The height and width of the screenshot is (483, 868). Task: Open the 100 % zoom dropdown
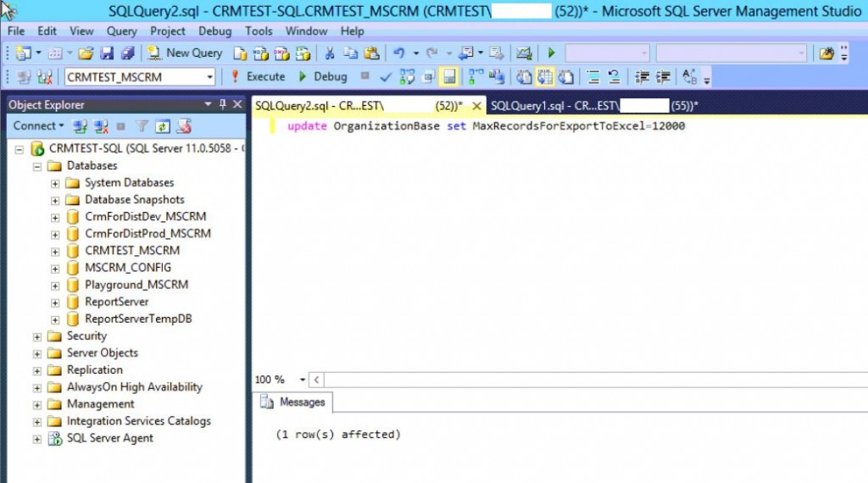pyautogui.click(x=303, y=380)
